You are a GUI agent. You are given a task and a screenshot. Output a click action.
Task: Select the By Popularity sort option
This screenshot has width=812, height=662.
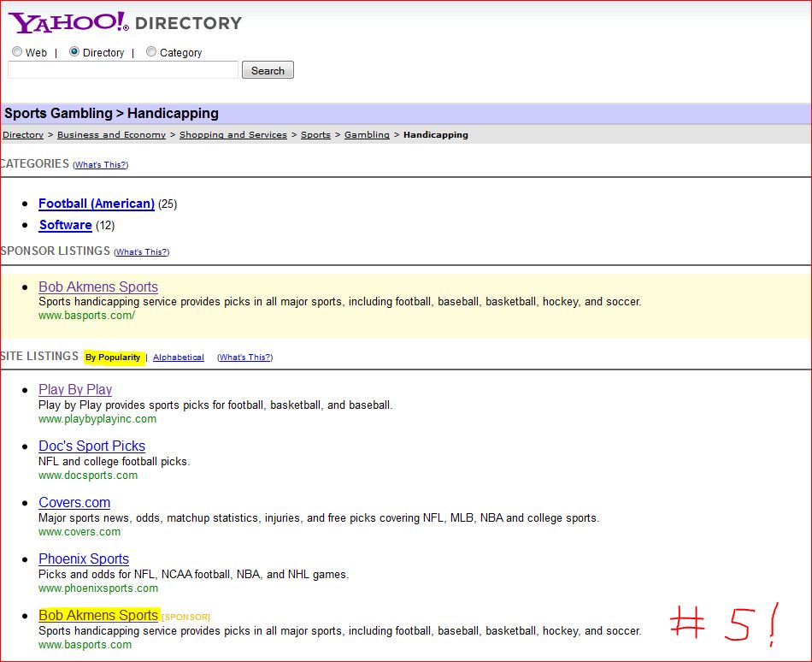(113, 358)
